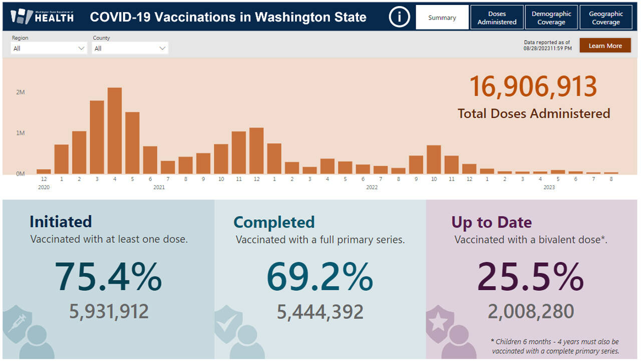Select the October 2022 bar
This screenshot has width=641, height=364.
pyautogui.click(x=434, y=160)
